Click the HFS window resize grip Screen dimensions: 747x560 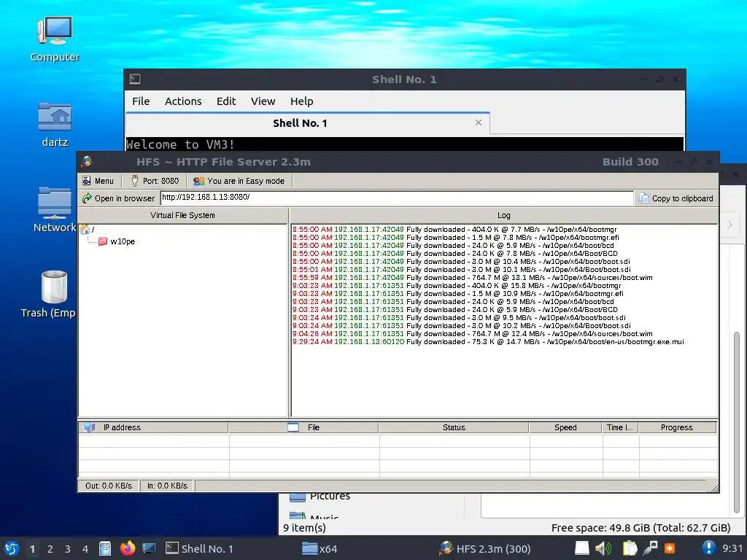[x=714, y=488]
